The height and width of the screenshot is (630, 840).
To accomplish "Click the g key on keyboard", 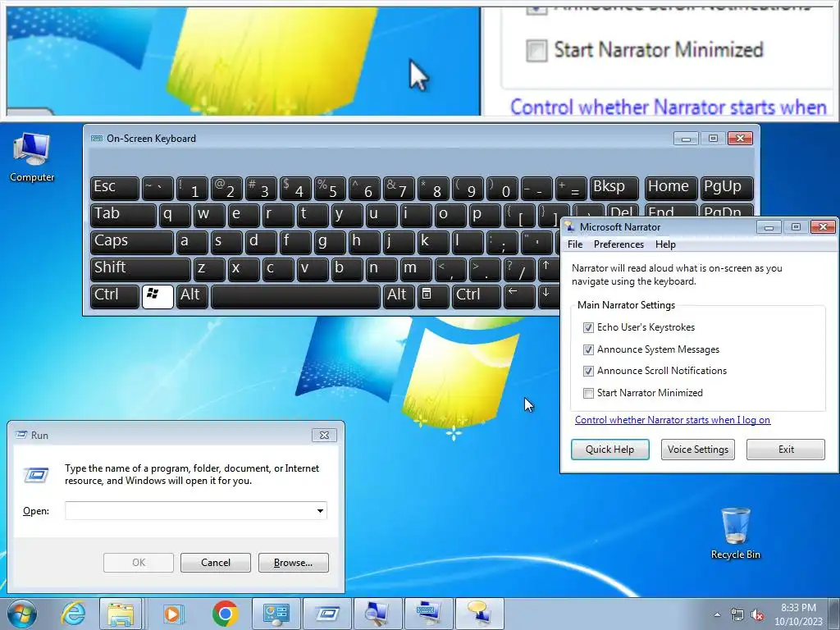I will point(330,242).
